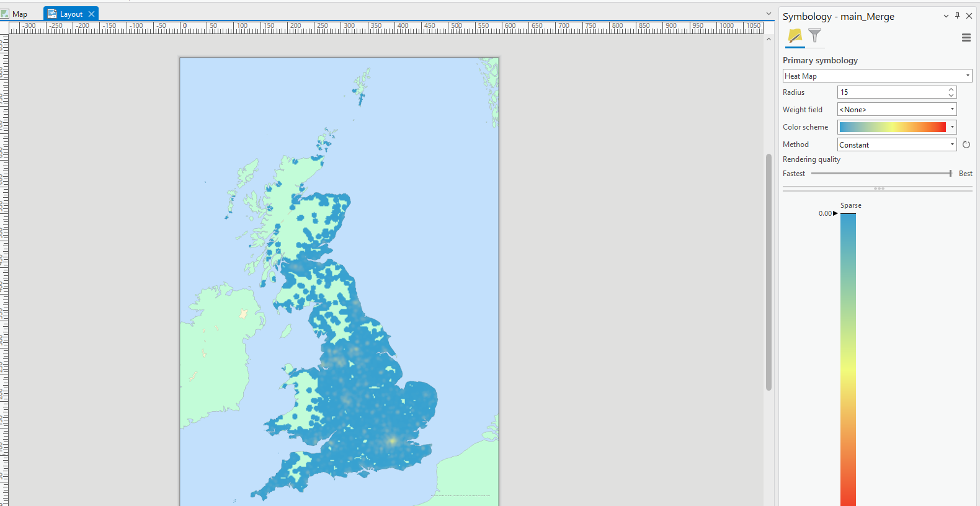Close the Layout tab
Viewport: 980px width, 506px height.
click(x=91, y=14)
